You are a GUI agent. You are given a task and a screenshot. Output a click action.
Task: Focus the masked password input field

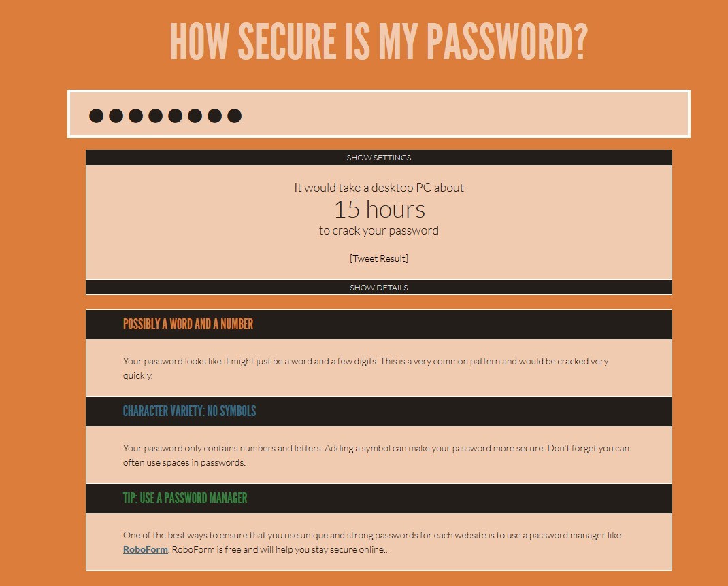click(x=378, y=114)
